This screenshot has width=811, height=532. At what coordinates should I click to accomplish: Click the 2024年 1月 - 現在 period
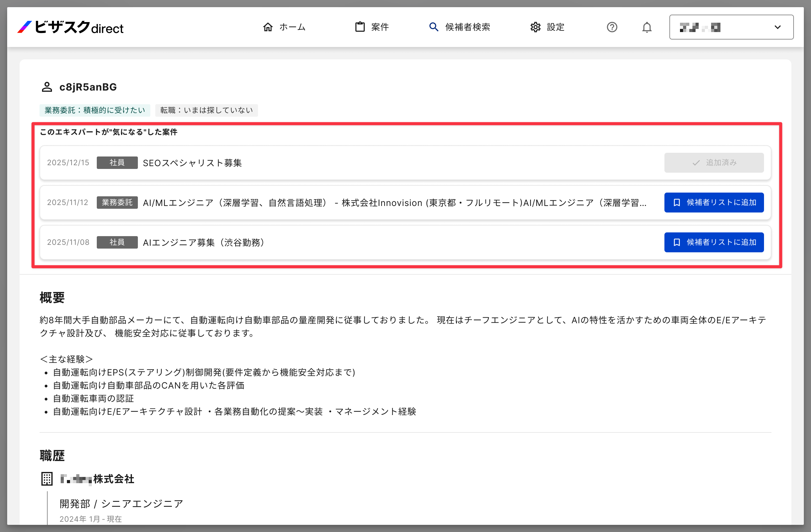tap(91, 519)
